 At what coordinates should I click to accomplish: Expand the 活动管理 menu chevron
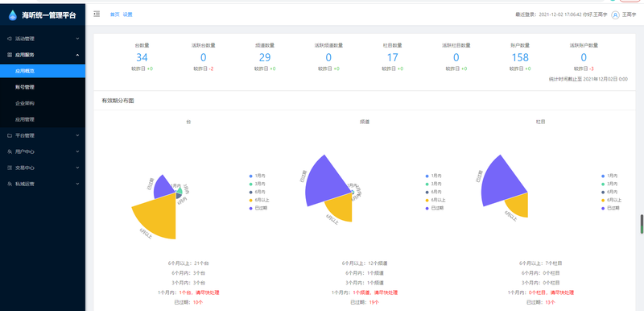(77, 39)
